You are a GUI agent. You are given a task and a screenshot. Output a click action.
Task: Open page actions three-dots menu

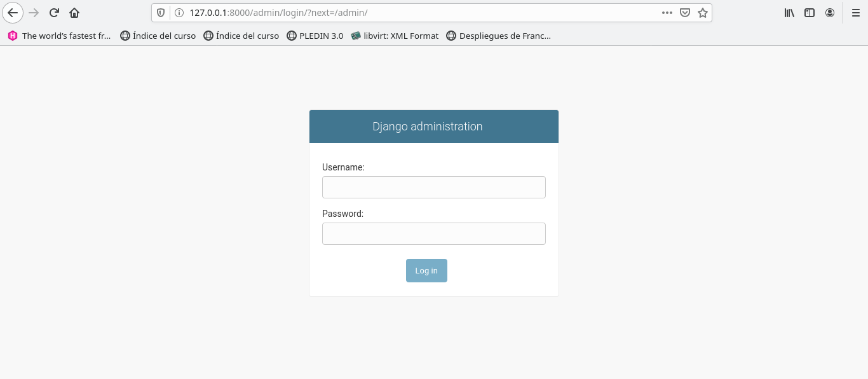coord(667,13)
